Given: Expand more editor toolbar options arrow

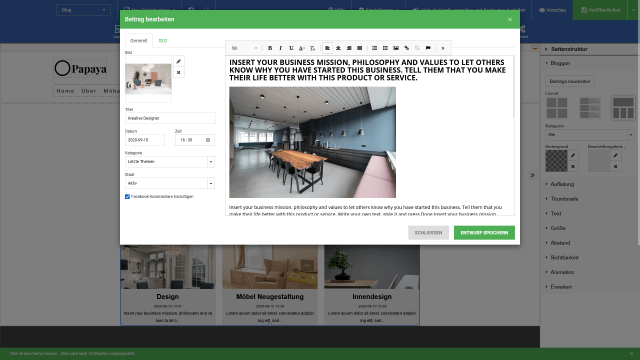Looking at the screenshot, I should click(443, 48).
